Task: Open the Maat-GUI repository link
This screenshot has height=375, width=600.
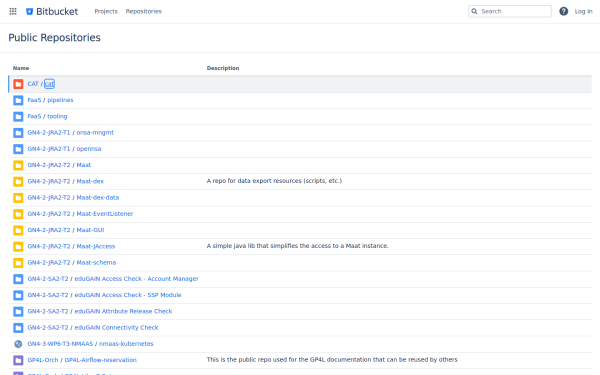Action: coord(90,230)
